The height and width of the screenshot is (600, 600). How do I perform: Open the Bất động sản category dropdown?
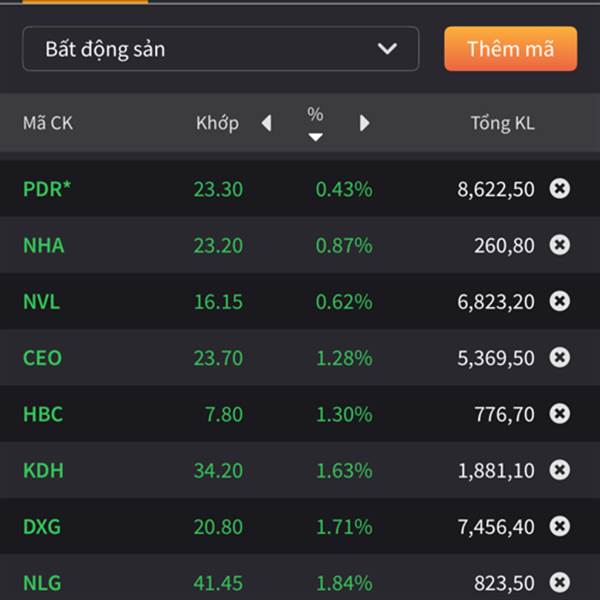221,49
